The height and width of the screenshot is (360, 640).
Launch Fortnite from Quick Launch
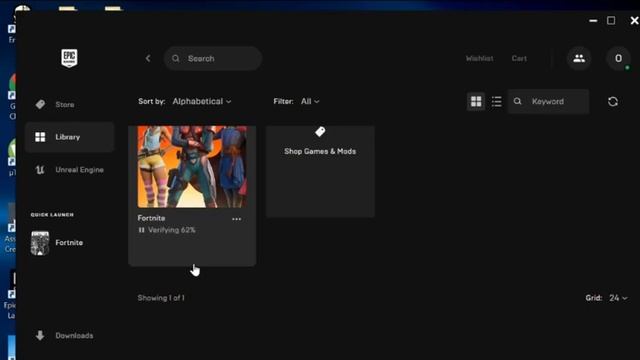(x=57, y=243)
